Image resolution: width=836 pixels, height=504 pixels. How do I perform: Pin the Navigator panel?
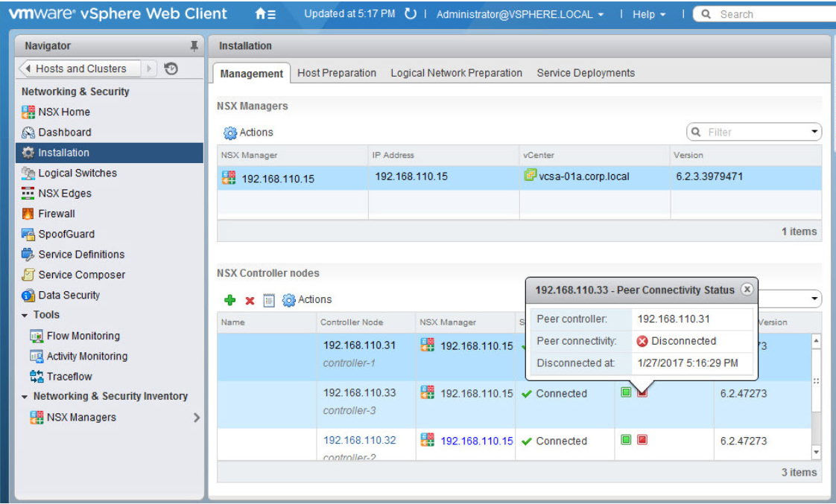[194, 45]
